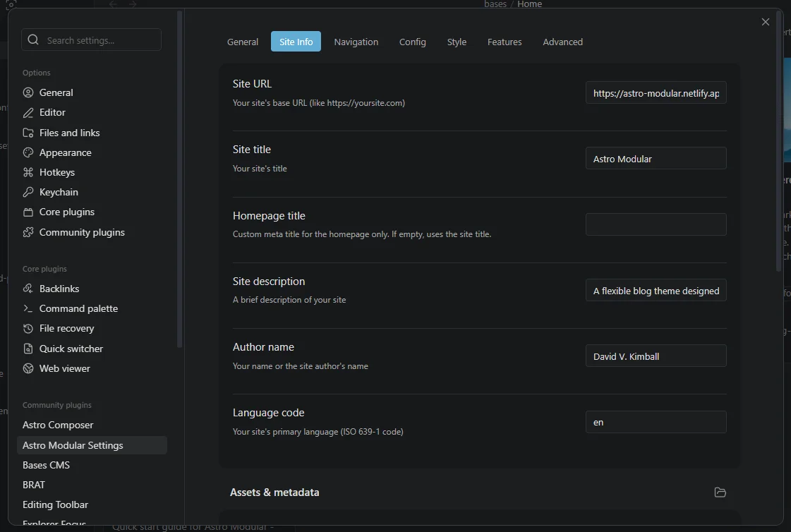Click the search magnifier icon

pyautogui.click(x=33, y=40)
